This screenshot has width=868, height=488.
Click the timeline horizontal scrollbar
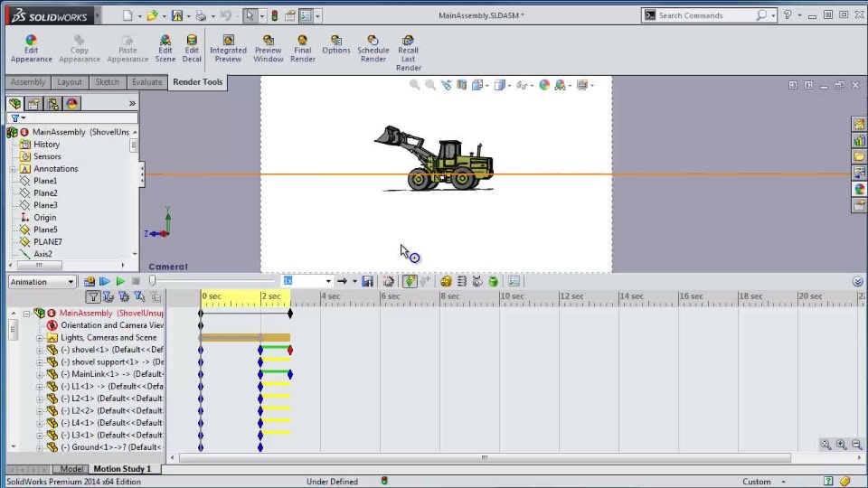click(x=485, y=457)
